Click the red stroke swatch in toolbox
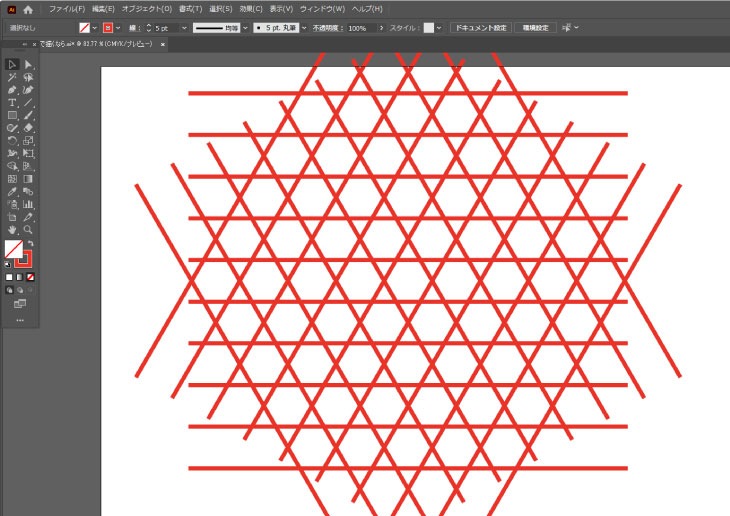The image size is (730, 516). click(23, 258)
